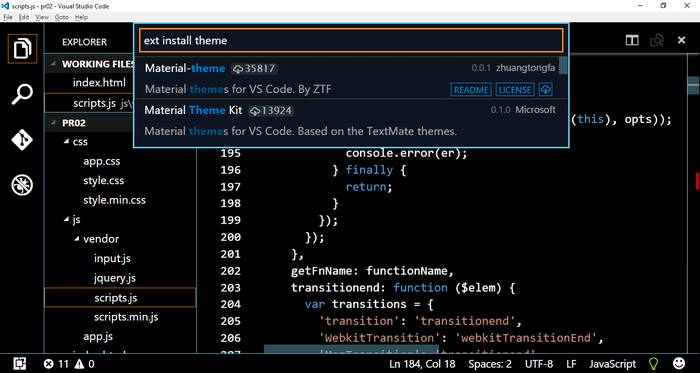
Task: Click the download count icon beside Material-theme
Action: [x=238, y=69]
